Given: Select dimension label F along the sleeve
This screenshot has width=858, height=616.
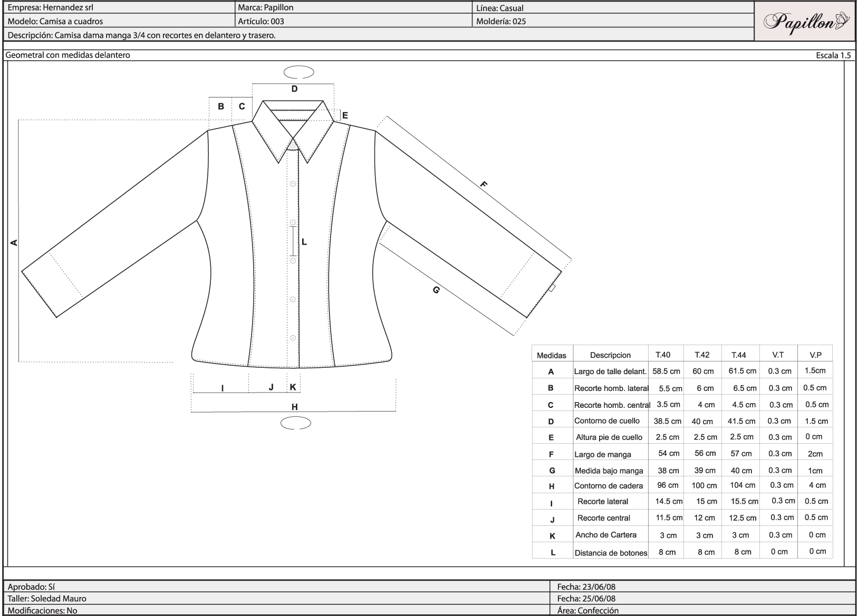Looking at the screenshot, I should point(484,184).
